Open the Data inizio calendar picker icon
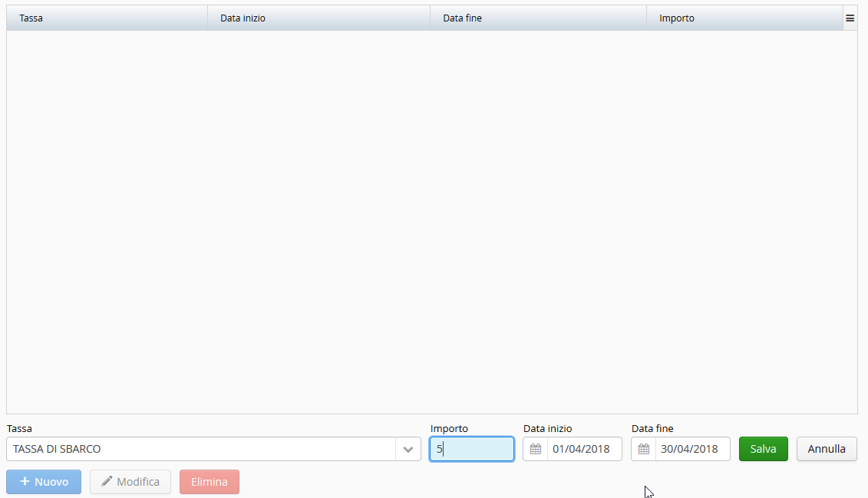The height and width of the screenshot is (498, 868). click(536, 449)
